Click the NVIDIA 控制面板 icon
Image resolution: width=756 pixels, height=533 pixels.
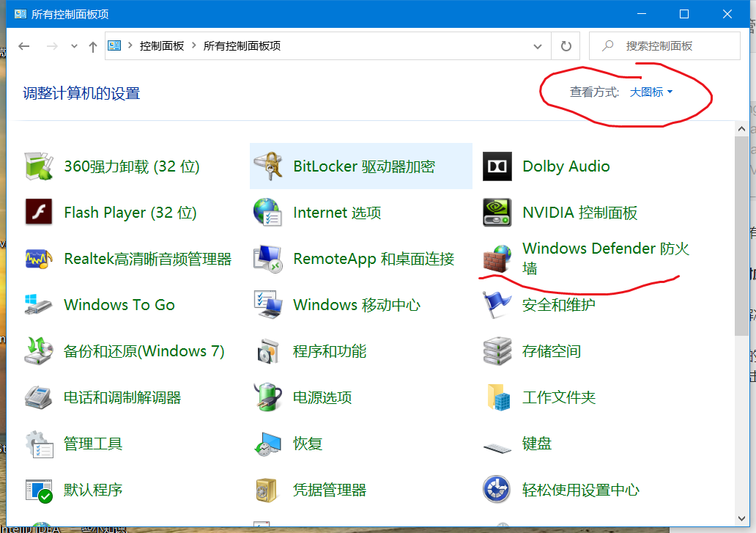[497, 212]
